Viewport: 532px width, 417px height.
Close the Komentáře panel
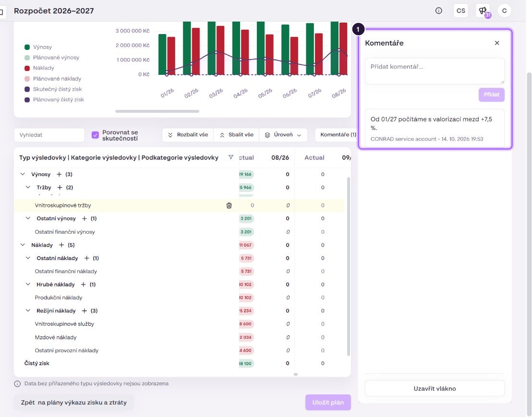(x=497, y=43)
